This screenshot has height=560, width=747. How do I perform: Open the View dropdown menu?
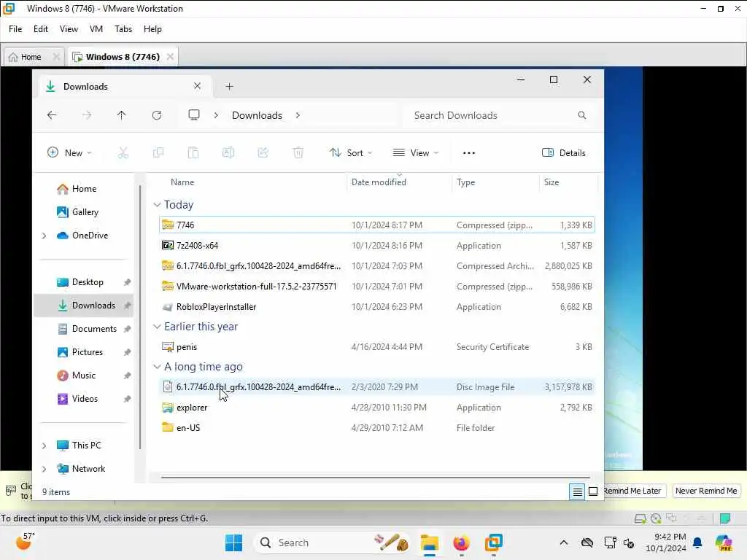[415, 153]
